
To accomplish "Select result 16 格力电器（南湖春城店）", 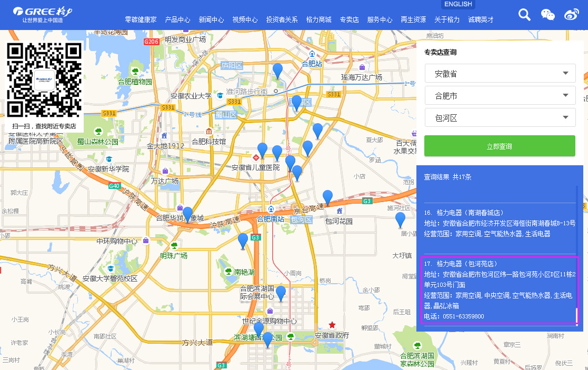I will tap(500, 223).
